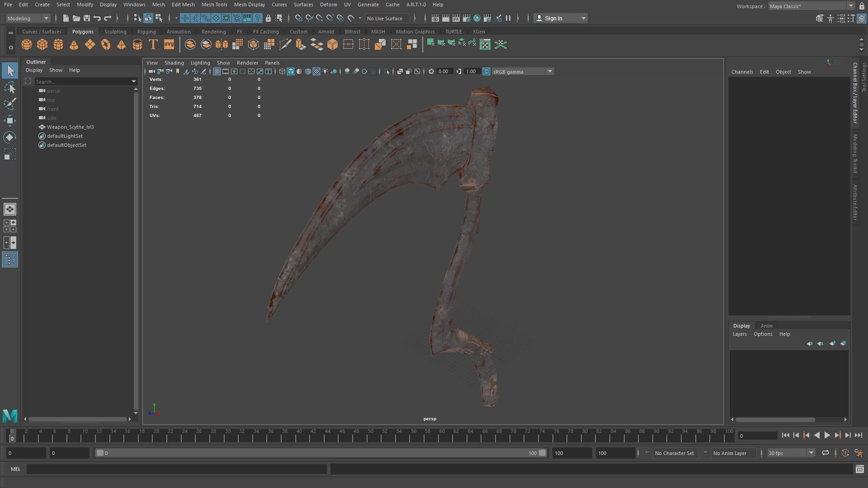Toggle textured display in viewport

(x=316, y=71)
